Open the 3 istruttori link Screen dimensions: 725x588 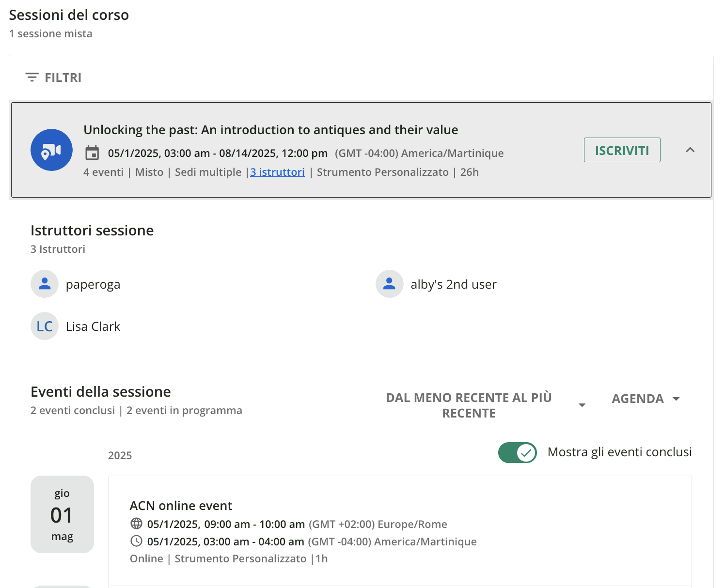pos(277,172)
